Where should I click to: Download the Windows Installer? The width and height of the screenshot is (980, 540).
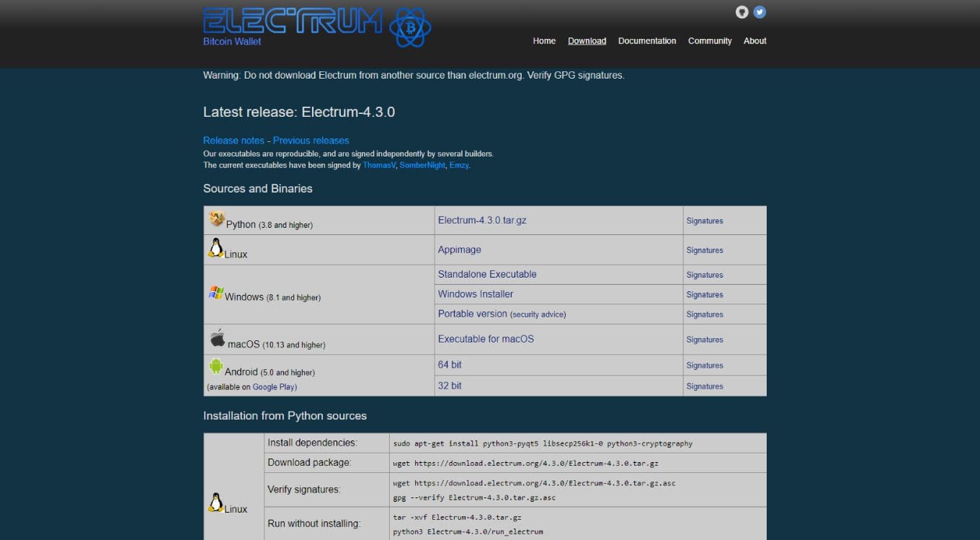pyautogui.click(x=475, y=293)
